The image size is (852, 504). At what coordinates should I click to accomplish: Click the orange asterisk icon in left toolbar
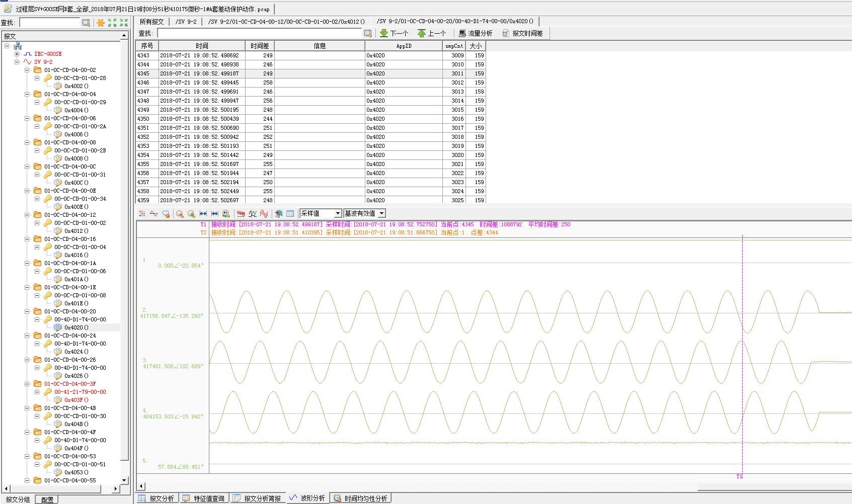[101, 23]
